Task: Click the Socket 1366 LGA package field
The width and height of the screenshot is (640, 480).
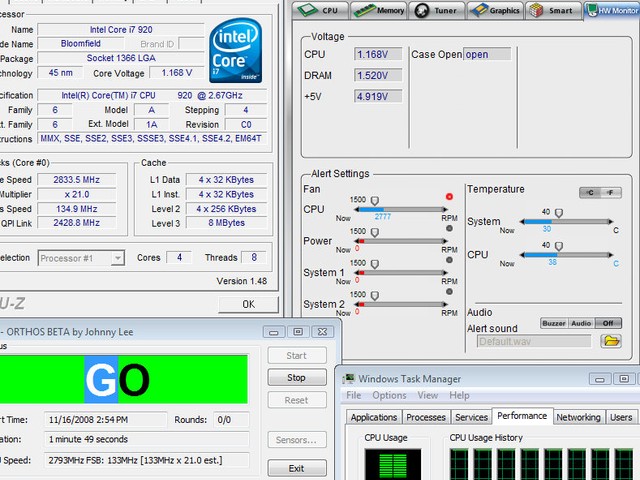Action: (x=121, y=58)
